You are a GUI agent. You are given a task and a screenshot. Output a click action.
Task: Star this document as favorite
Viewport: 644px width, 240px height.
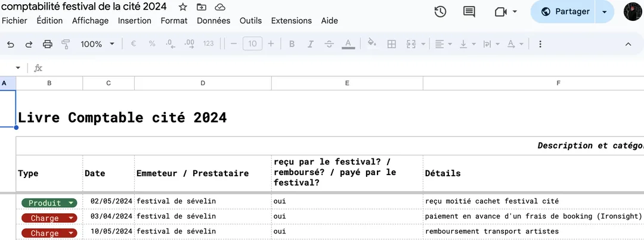point(183,7)
